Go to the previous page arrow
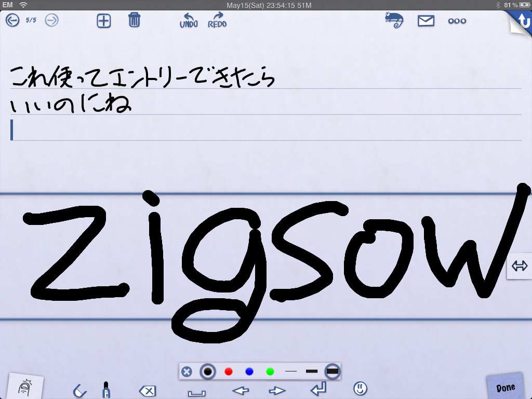The width and height of the screenshot is (532, 399). 12,20
